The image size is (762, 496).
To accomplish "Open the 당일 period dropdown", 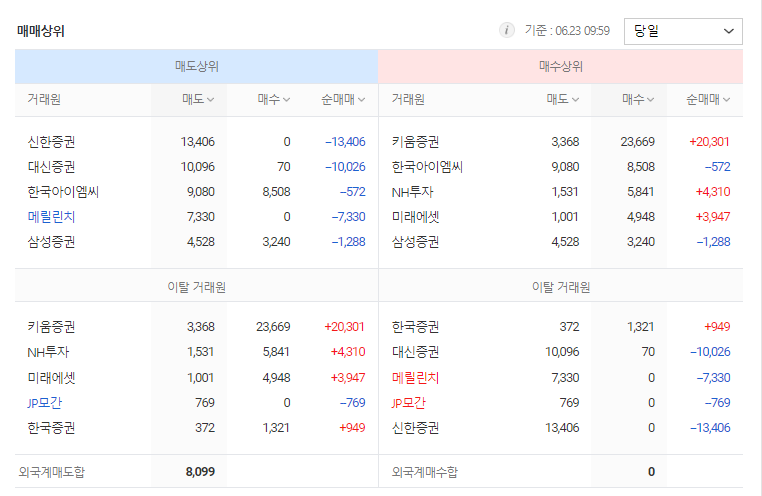I will [683, 32].
